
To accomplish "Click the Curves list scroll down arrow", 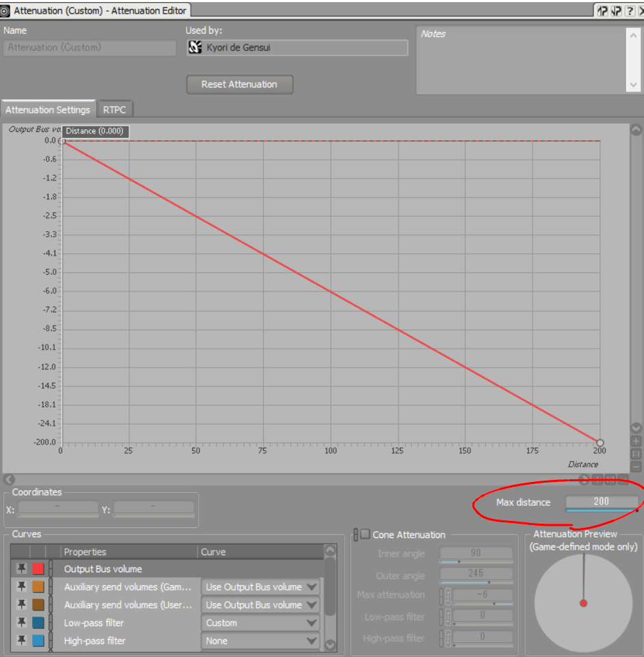I will tap(330, 645).
